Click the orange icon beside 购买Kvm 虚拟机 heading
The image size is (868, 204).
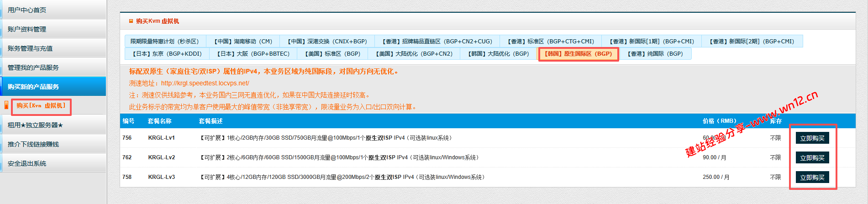coord(131,21)
